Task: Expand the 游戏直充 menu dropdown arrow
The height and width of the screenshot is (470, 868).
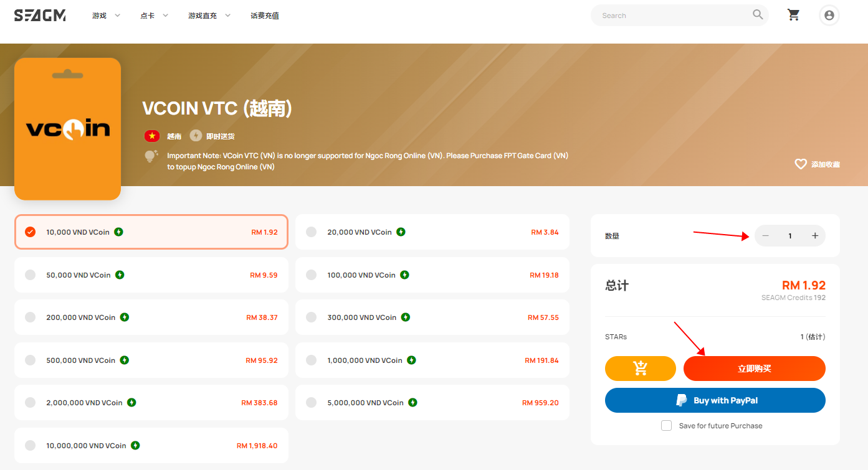Action: [227, 16]
